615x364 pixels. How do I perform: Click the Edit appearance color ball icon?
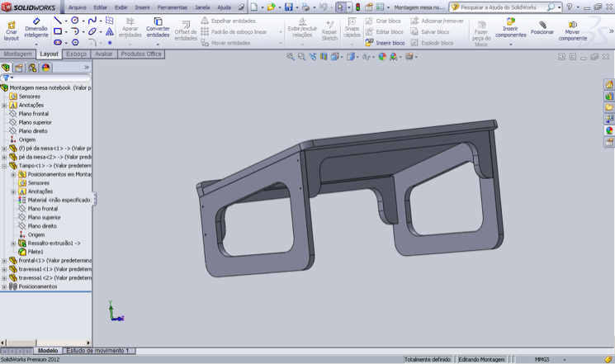tap(382, 57)
